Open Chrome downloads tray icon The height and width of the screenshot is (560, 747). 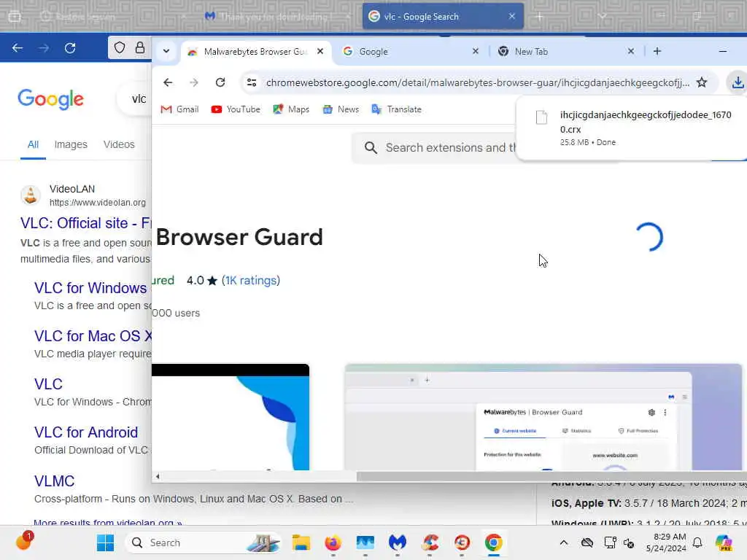pos(737,82)
